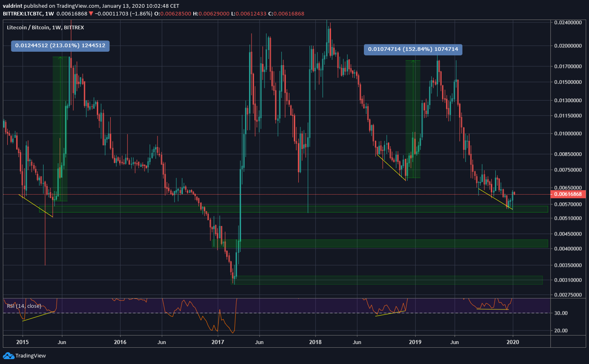Select the 0.01244512 (213.01%) measurement label

[59, 46]
